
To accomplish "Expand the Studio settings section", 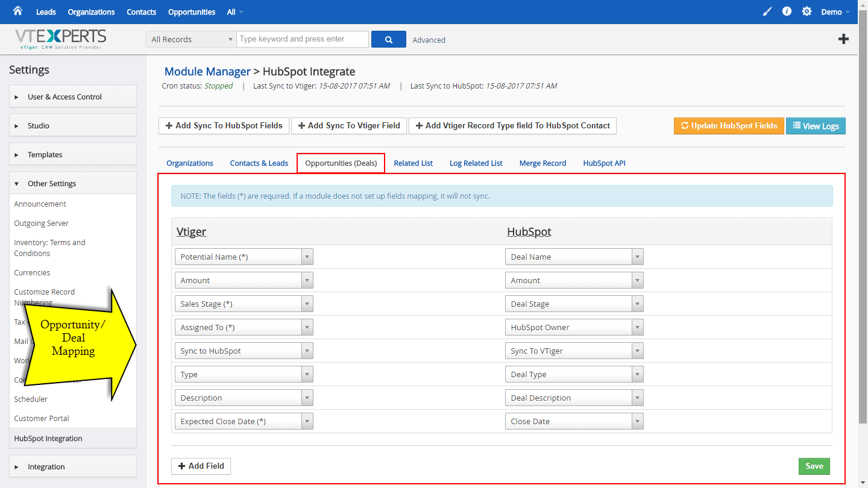I will [73, 125].
